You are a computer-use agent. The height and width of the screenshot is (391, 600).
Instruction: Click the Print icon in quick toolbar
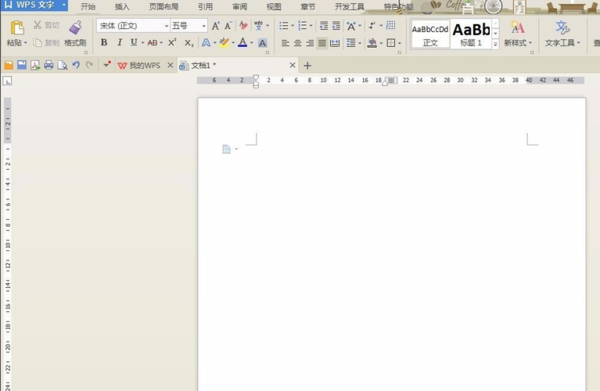(49, 65)
